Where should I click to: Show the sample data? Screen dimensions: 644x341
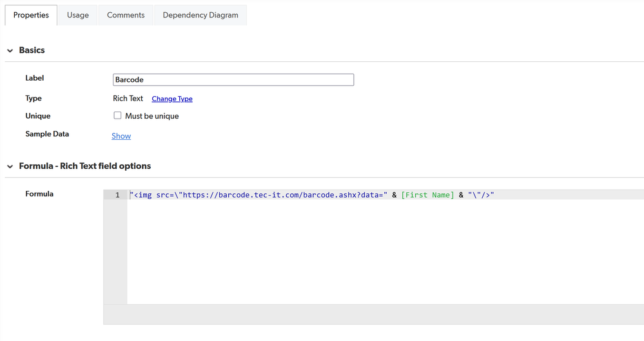click(x=121, y=136)
